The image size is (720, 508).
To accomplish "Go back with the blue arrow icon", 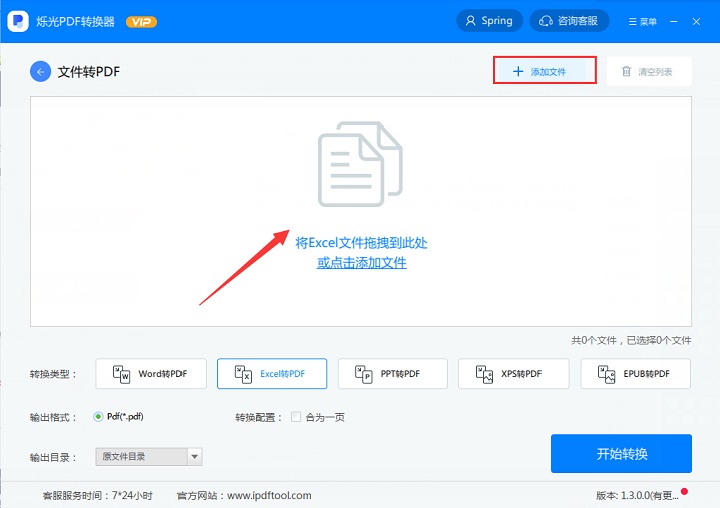I will pos(40,72).
